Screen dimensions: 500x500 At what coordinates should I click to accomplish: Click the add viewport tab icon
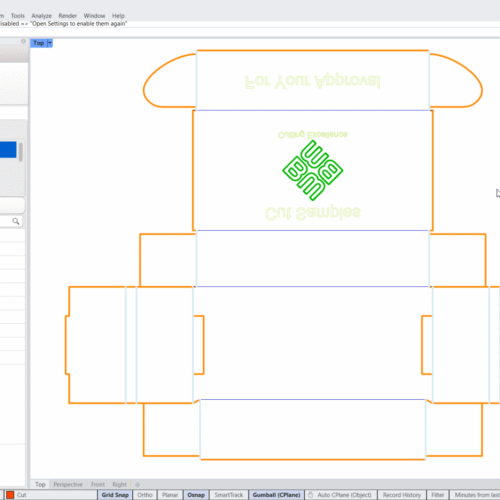pyautogui.click(x=137, y=485)
